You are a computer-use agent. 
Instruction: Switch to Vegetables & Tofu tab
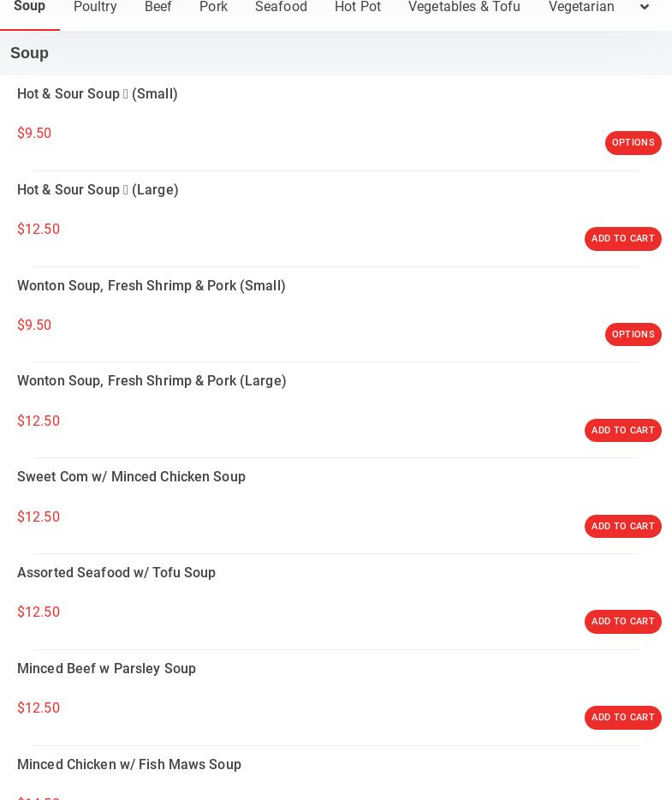(464, 8)
